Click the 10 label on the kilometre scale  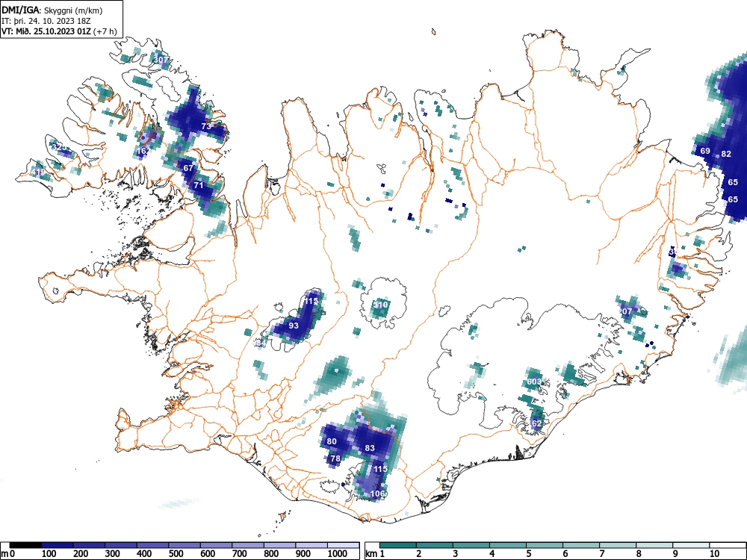pyautogui.click(x=714, y=553)
